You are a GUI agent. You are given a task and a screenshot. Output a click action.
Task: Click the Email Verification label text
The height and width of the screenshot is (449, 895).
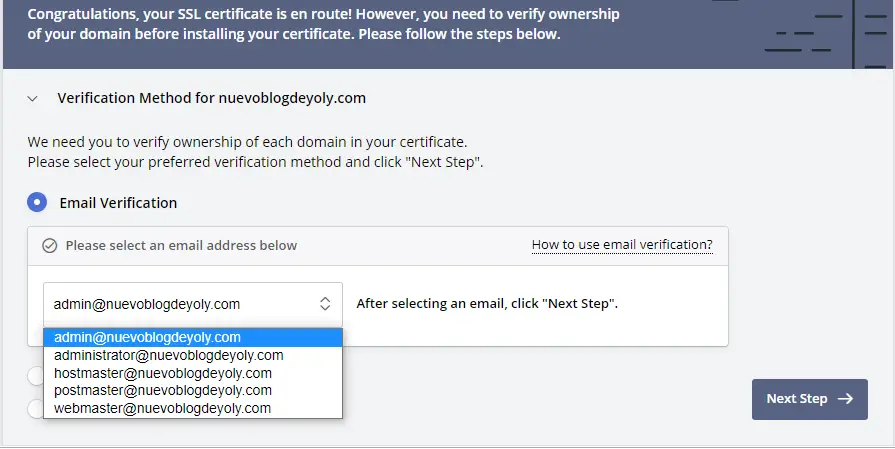[x=118, y=203]
